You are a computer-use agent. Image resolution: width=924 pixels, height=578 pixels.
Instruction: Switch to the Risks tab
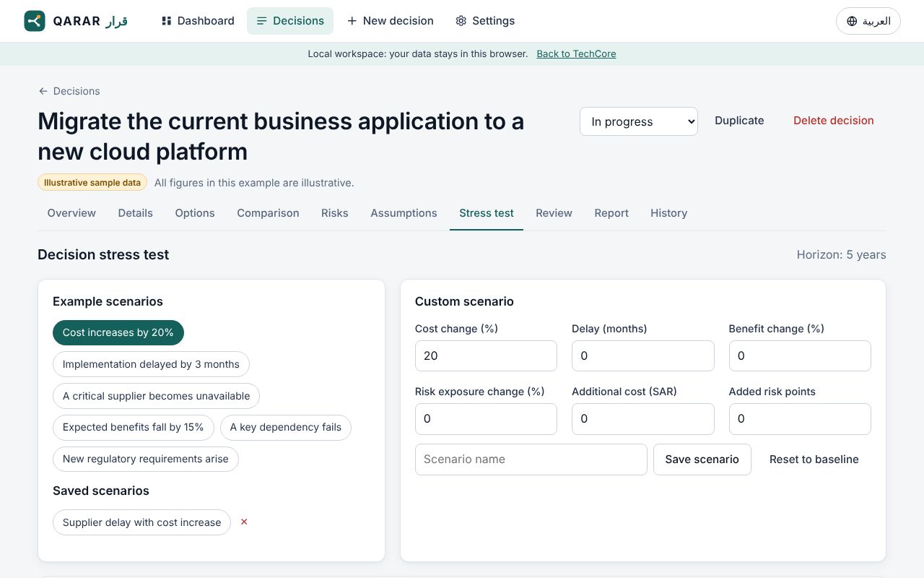(x=335, y=213)
